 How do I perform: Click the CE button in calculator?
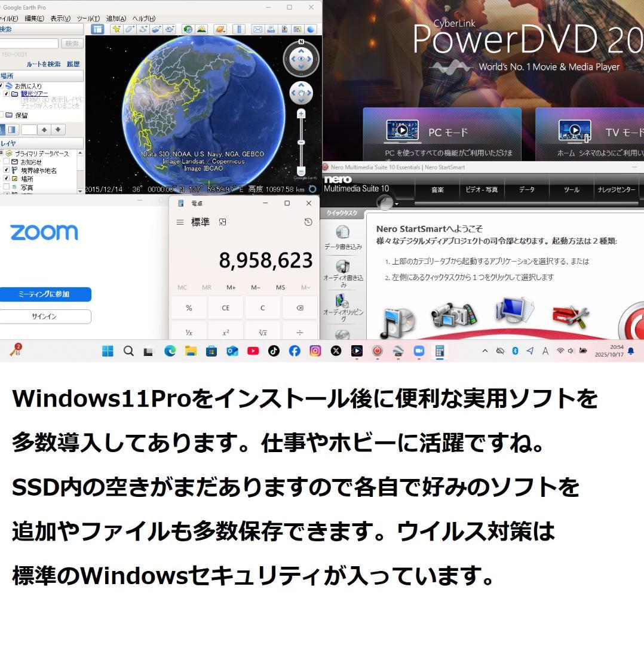tap(225, 308)
